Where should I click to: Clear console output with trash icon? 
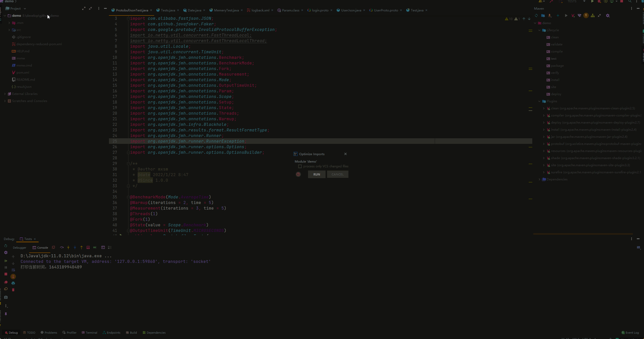pos(13,290)
